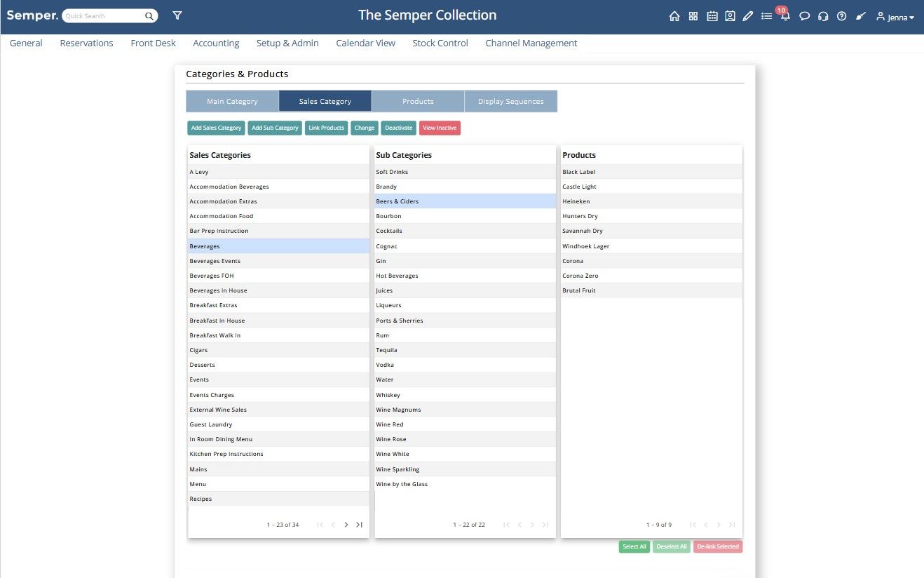924x578 pixels.
Task: View notifications bell with 10 badge
Action: [785, 15]
